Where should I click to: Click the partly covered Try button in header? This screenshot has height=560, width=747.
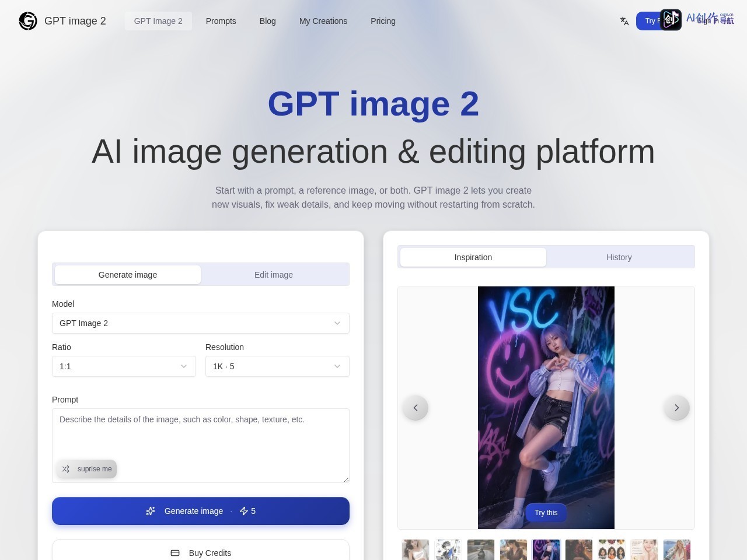(x=649, y=21)
